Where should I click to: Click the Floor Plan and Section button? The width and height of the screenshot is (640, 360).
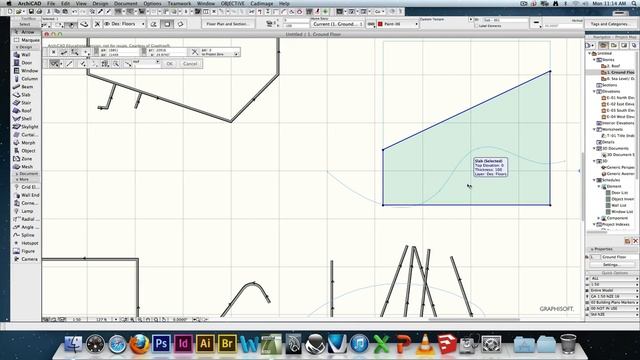[x=227, y=24]
